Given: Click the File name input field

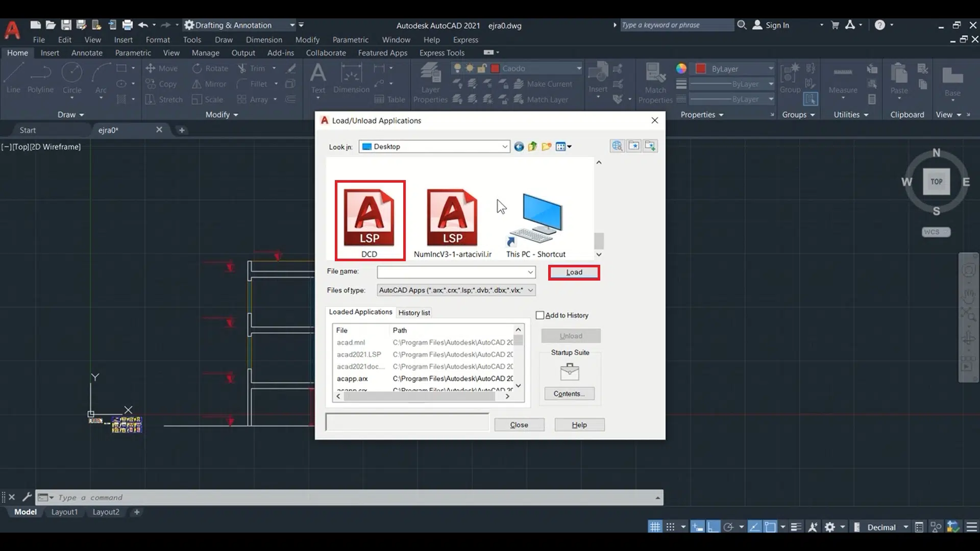Looking at the screenshot, I should (452, 272).
